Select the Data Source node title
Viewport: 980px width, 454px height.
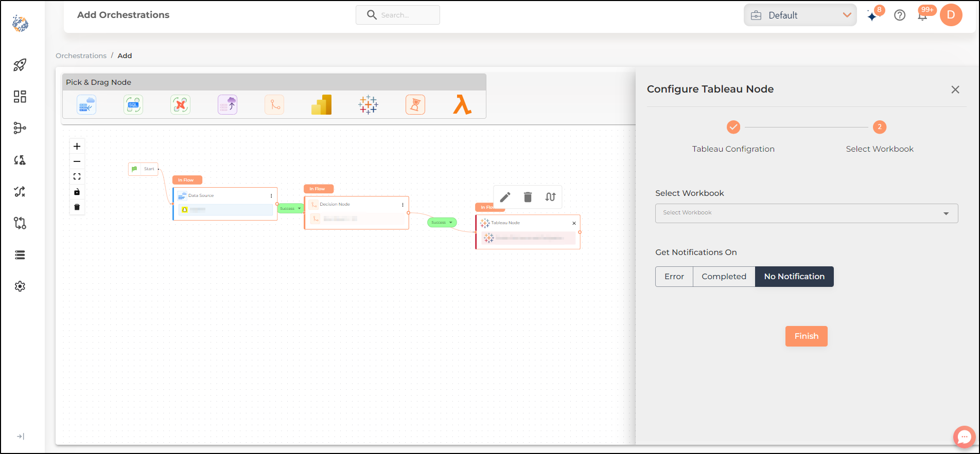(201, 196)
